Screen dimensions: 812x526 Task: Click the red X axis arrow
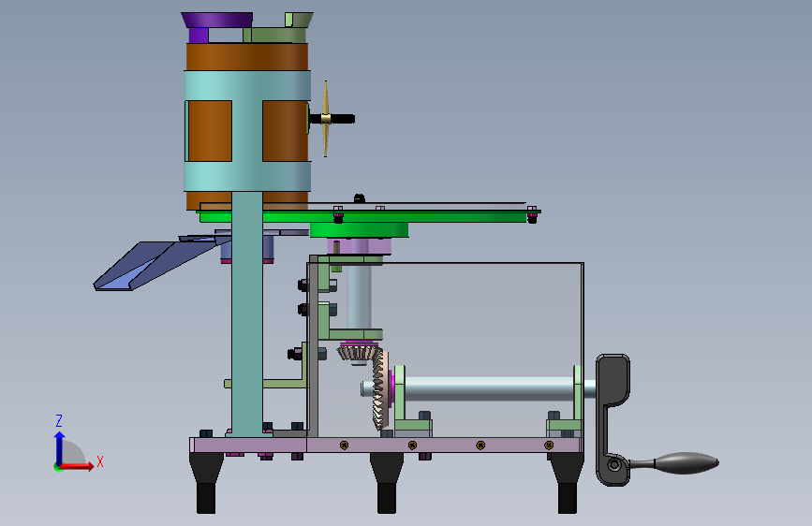pyautogui.click(x=77, y=466)
